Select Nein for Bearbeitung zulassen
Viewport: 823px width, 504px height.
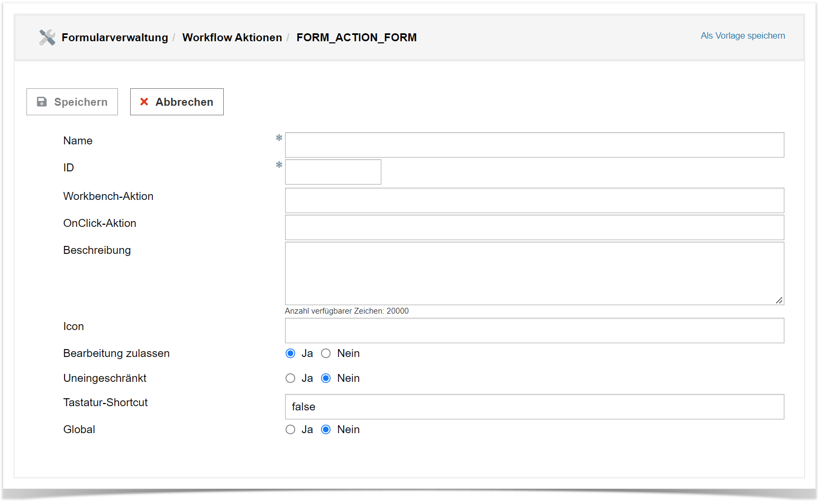pyautogui.click(x=326, y=353)
